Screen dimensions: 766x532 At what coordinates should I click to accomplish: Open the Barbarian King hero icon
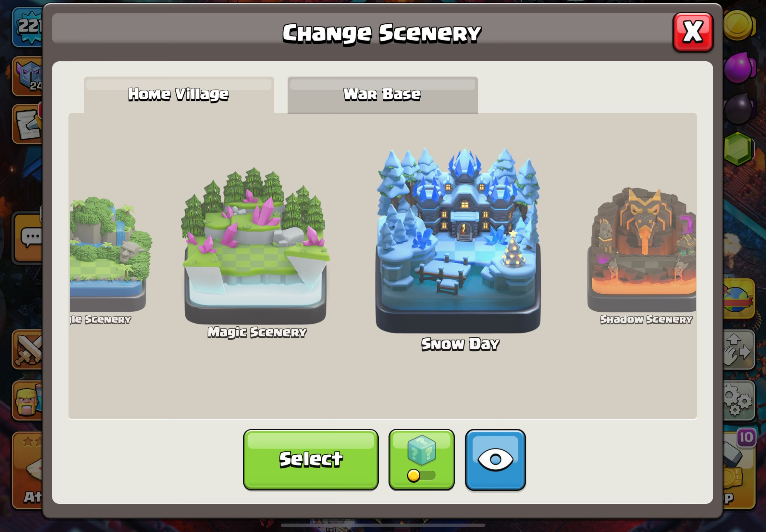(28, 400)
